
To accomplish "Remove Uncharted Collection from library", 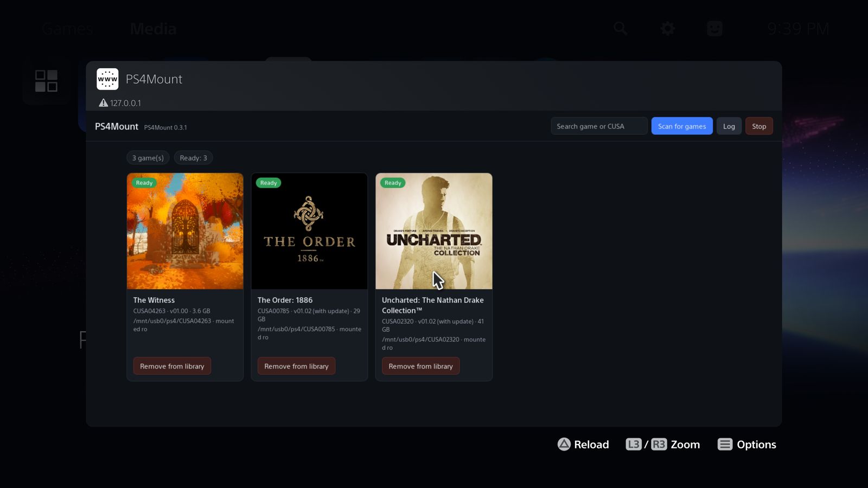I will [x=420, y=366].
